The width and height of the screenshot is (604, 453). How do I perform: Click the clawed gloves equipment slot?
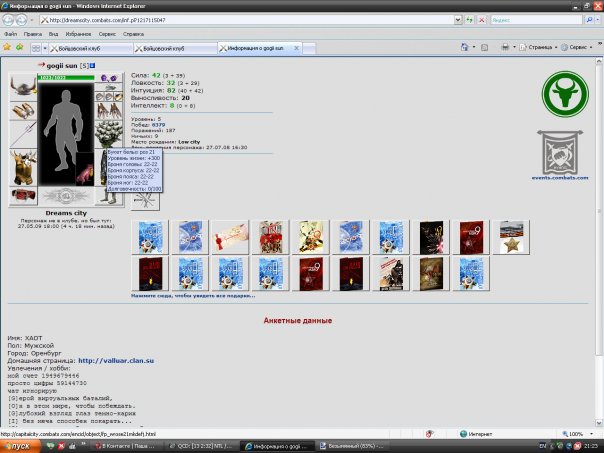click(x=109, y=111)
